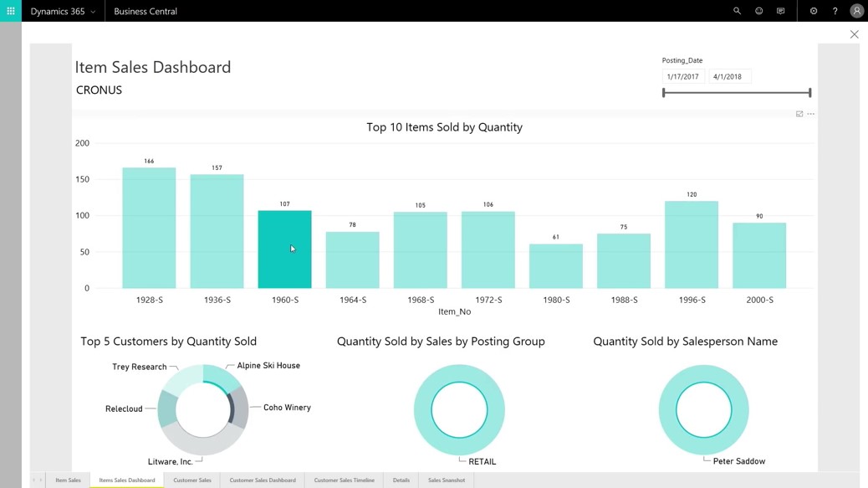Screen dimensions: 868x488
Task: Close the report with the X button
Action: coord(854,34)
